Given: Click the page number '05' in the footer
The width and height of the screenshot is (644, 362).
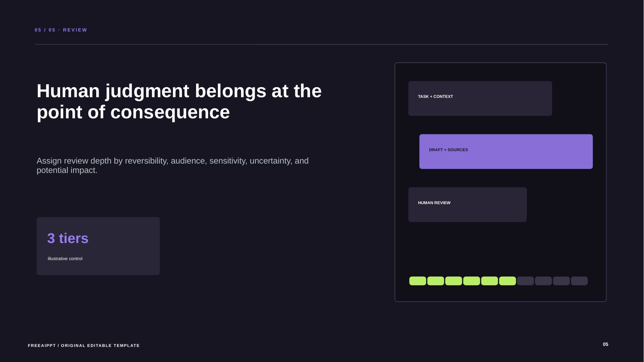Looking at the screenshot, I should [605, 344].
